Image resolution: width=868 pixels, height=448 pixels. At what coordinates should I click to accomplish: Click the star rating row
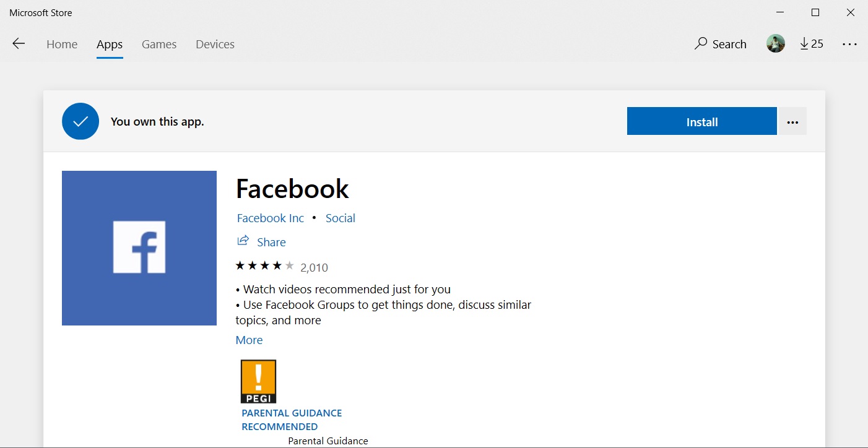coord(264,266)
